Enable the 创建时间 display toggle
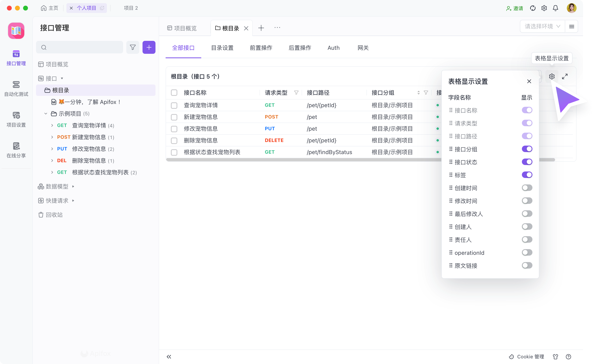This screenshot has width=597, height=364. [527, 188]
